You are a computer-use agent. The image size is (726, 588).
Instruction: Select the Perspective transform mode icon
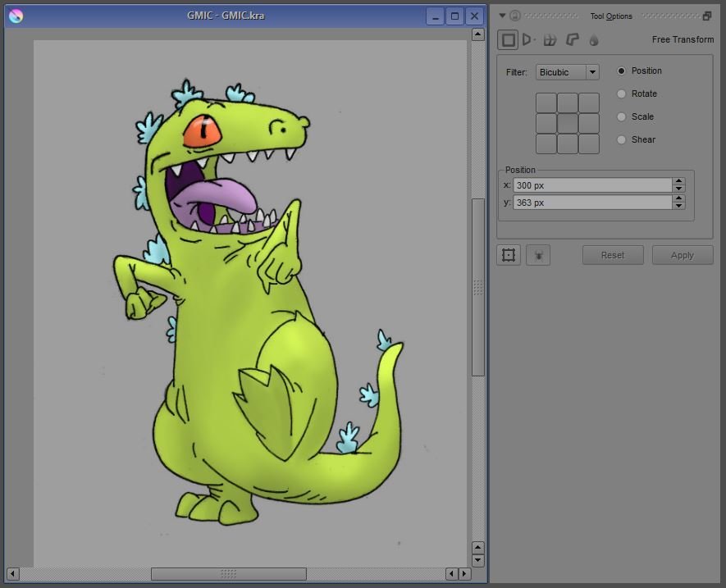[527, 40]
